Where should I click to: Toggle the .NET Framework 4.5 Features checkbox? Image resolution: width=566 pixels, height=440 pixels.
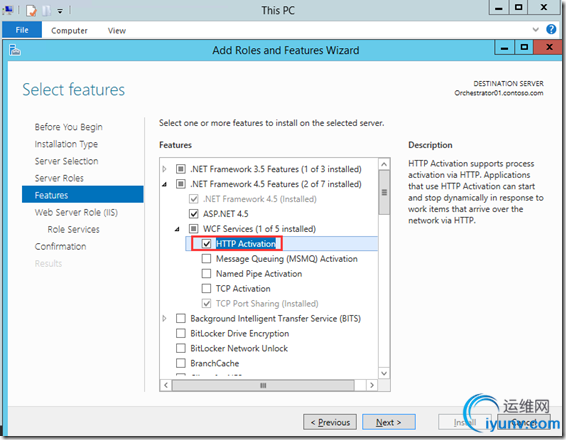click(180, 184)
